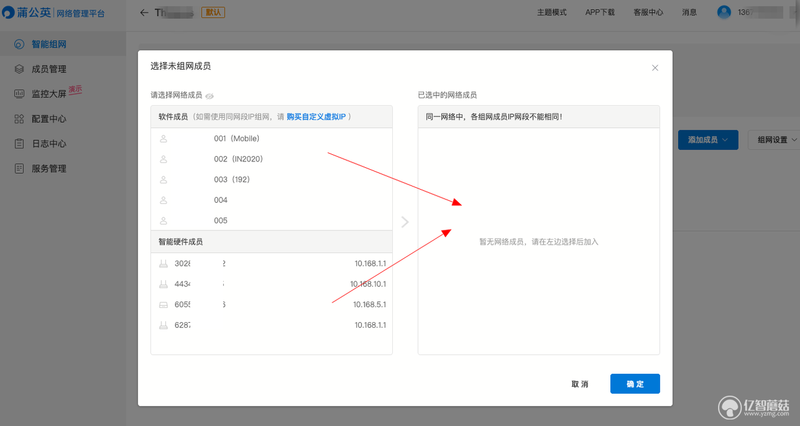Click the 监控大屏 monitor icon
This screenshot has width=800, height=426.
(x=19, y=94)
